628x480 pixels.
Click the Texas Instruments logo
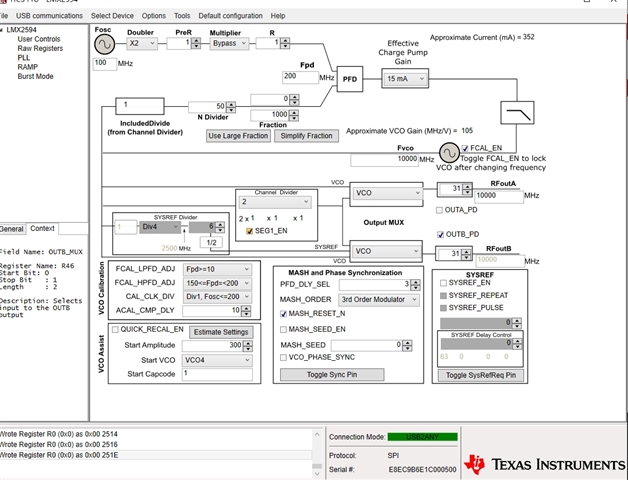545,464
